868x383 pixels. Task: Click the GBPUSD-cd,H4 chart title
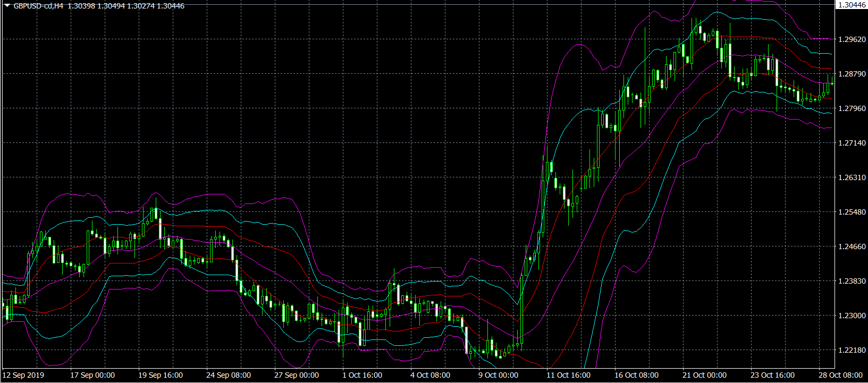tap(38, 6)
